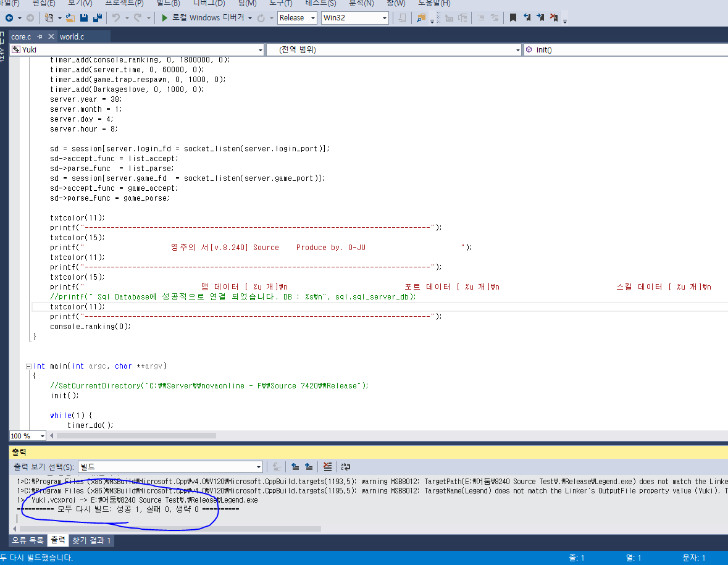Click the output line "Yuki.vcxproj -> ...Legend.exe"
Image resolution: width=728 pixels, height=565 pixels.
point(145,500)
